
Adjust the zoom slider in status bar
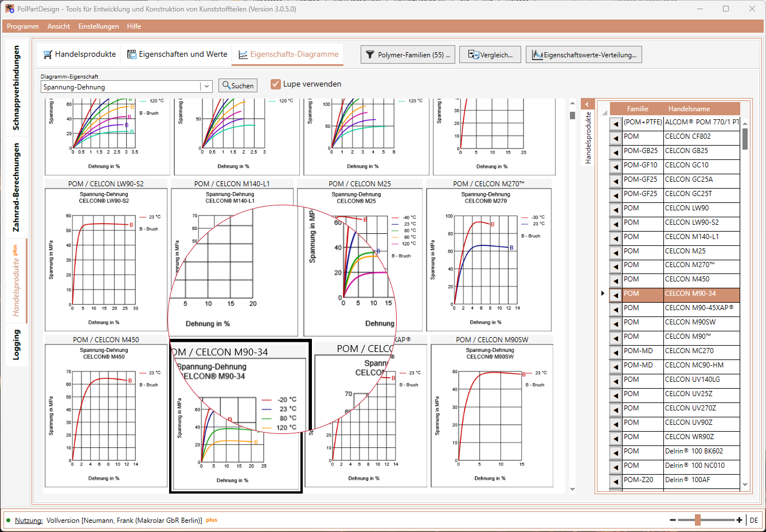click(698, 520)
